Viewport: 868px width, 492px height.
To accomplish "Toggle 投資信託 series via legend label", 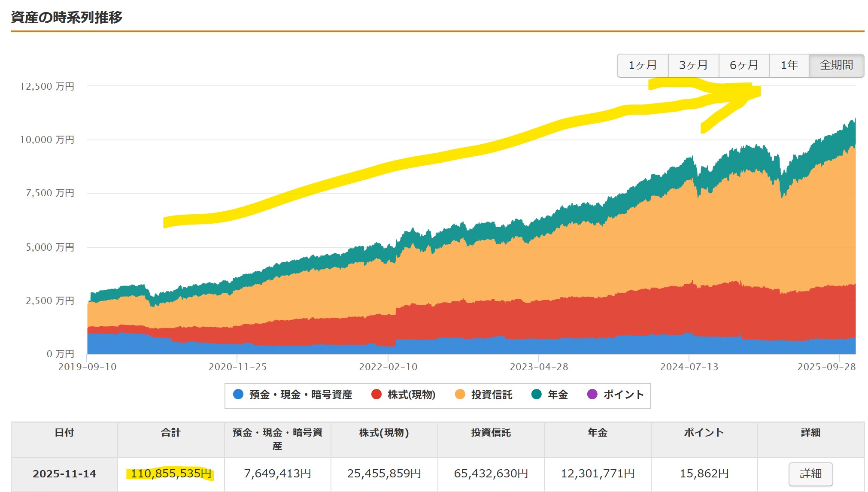I will tap(492, 395).
